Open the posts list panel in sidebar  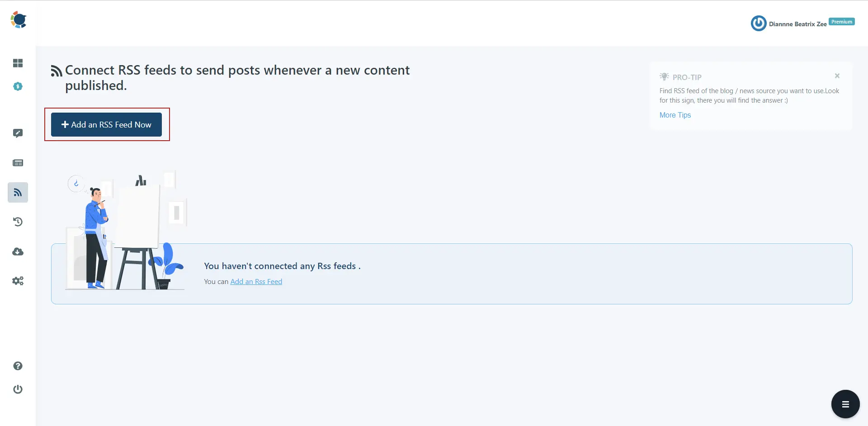pos(18,163)
